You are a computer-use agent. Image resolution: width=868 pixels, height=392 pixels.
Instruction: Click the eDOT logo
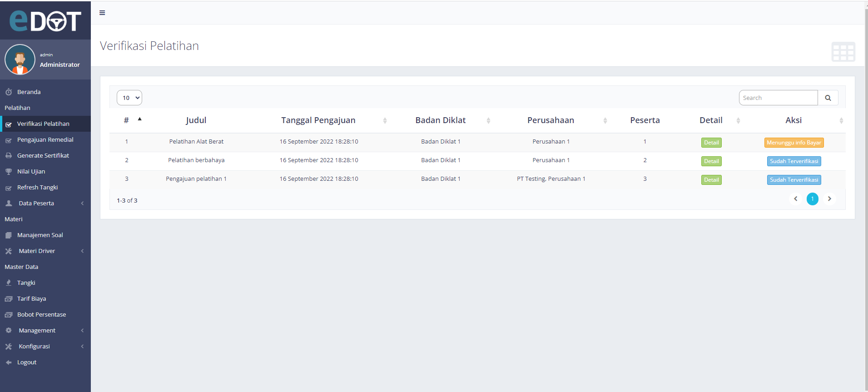click(x=45, y=20)
